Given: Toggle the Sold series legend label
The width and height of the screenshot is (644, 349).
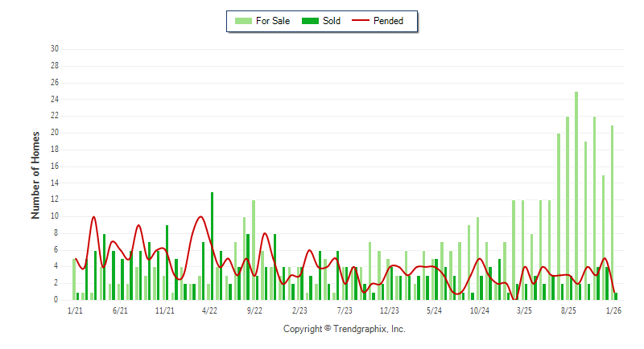Looking at the screenshot, I should click(x=332, y=21).
